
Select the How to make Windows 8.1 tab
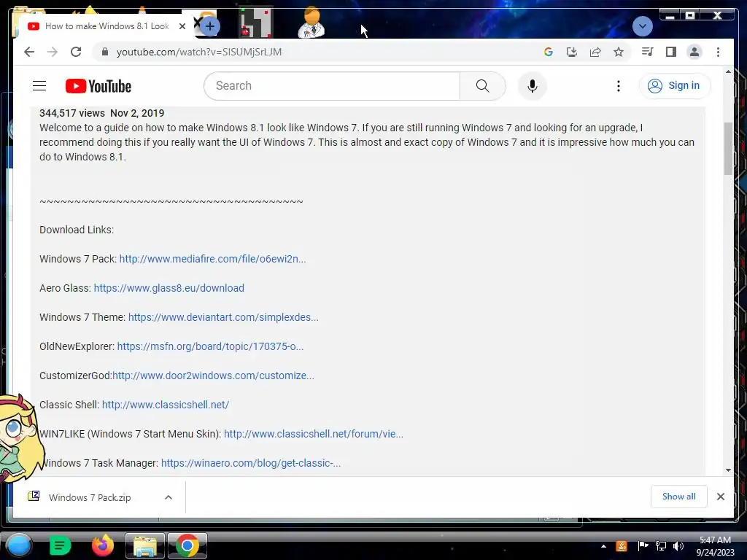point(107,26)
